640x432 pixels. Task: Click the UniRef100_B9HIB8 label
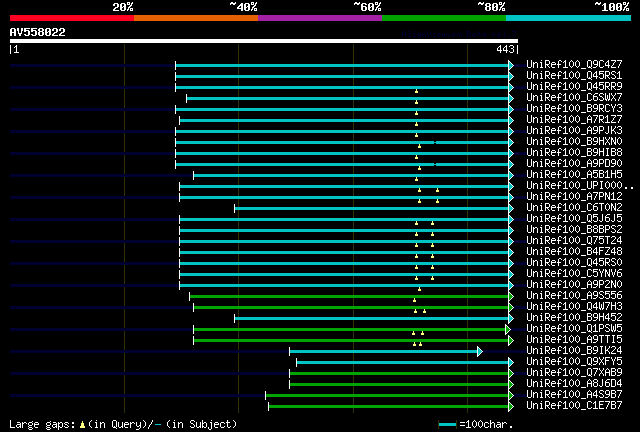pos(574,153)
